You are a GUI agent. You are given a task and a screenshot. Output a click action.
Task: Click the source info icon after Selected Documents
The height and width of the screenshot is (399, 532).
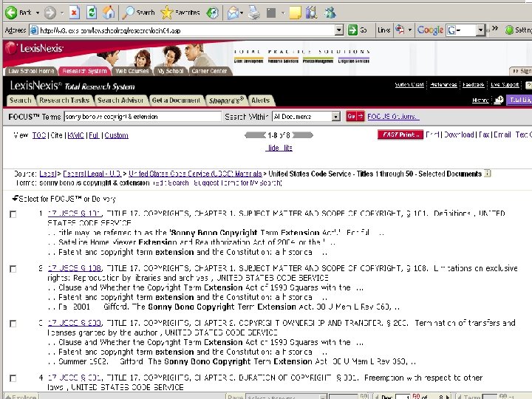[487, 174]
